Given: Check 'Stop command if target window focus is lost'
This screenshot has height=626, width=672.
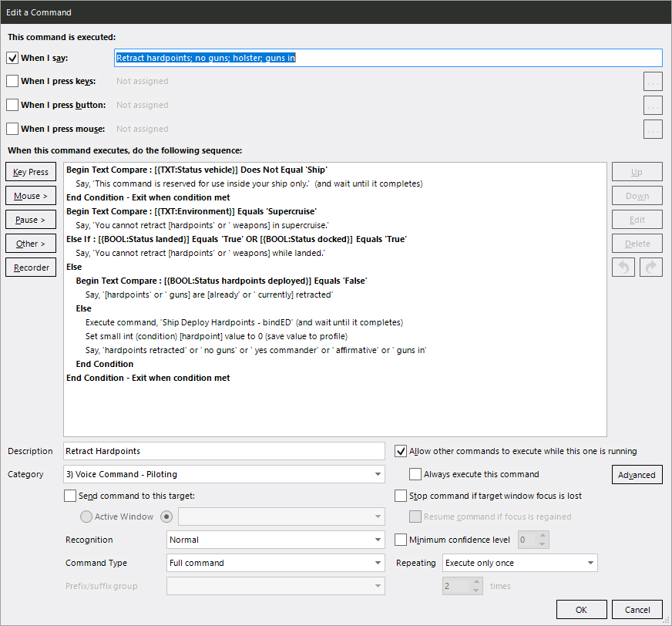Looking at the screenshot, I should coord(401,496).
